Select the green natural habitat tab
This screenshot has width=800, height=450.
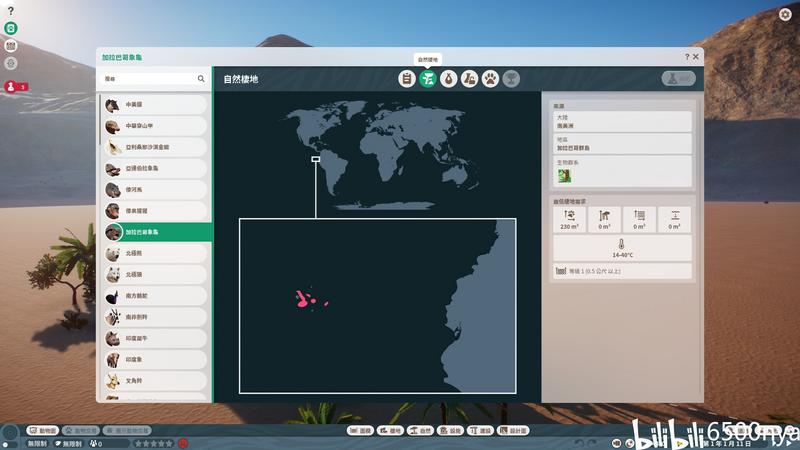[x=428, y=79]
